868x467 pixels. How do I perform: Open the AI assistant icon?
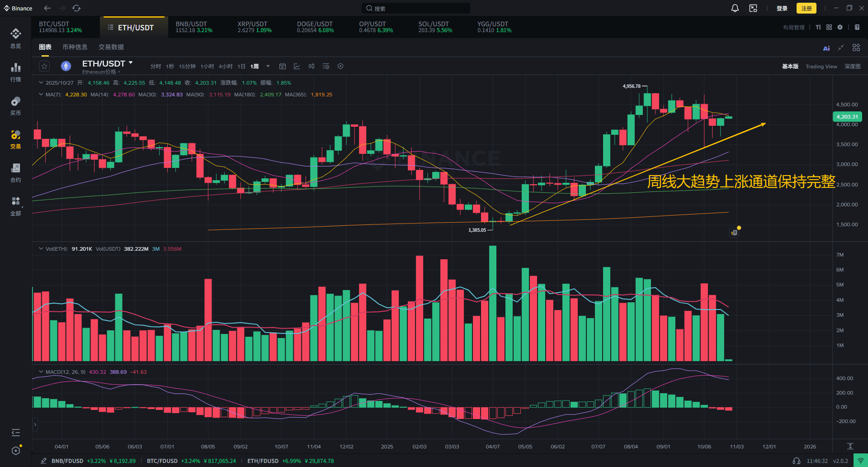click(x=826, y=48)
